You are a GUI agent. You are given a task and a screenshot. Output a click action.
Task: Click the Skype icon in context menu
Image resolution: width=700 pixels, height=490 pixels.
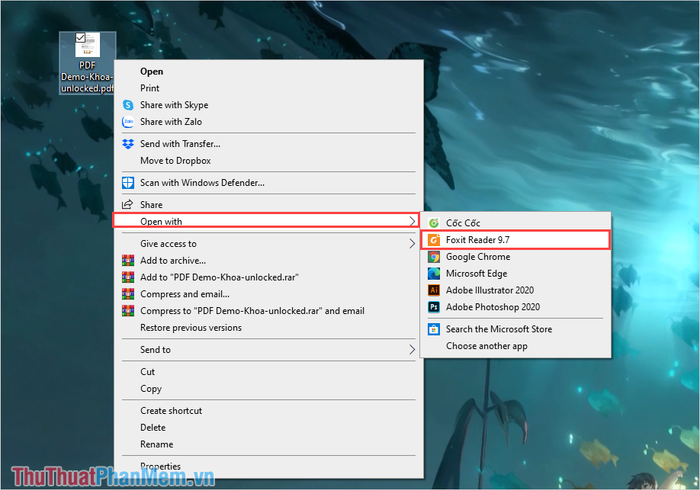tap(128, 105)
